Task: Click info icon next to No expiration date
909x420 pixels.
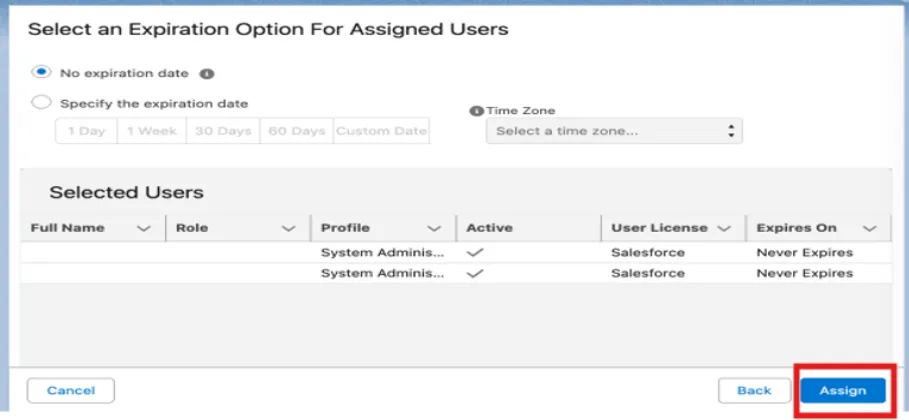Action: [x=207, y=74]
